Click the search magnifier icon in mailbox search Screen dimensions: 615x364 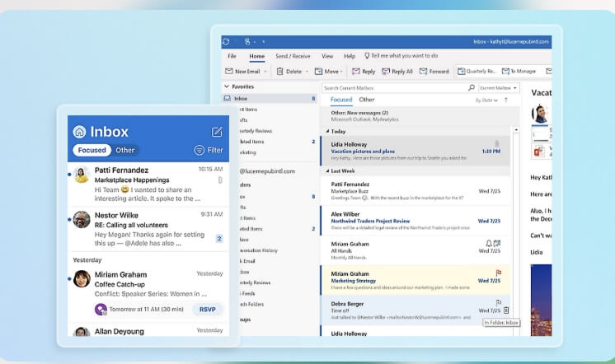pyautogui.click(x=472, y=88)
